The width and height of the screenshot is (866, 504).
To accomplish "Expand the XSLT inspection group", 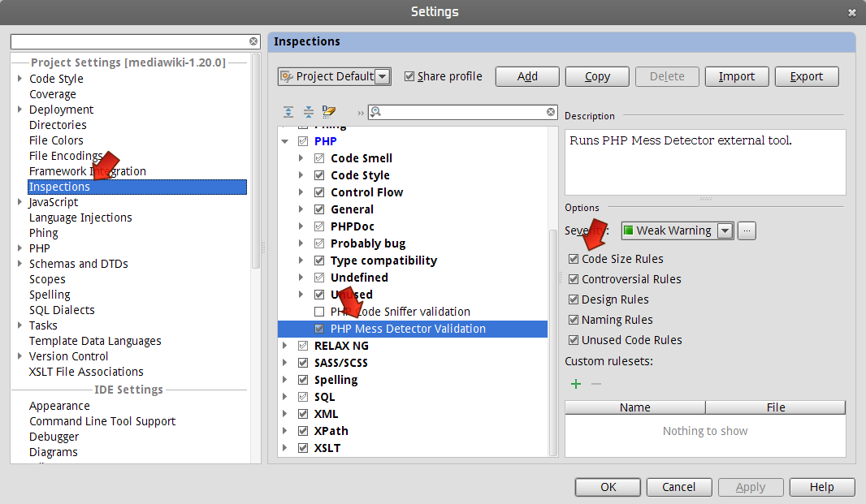I will 285,448.
